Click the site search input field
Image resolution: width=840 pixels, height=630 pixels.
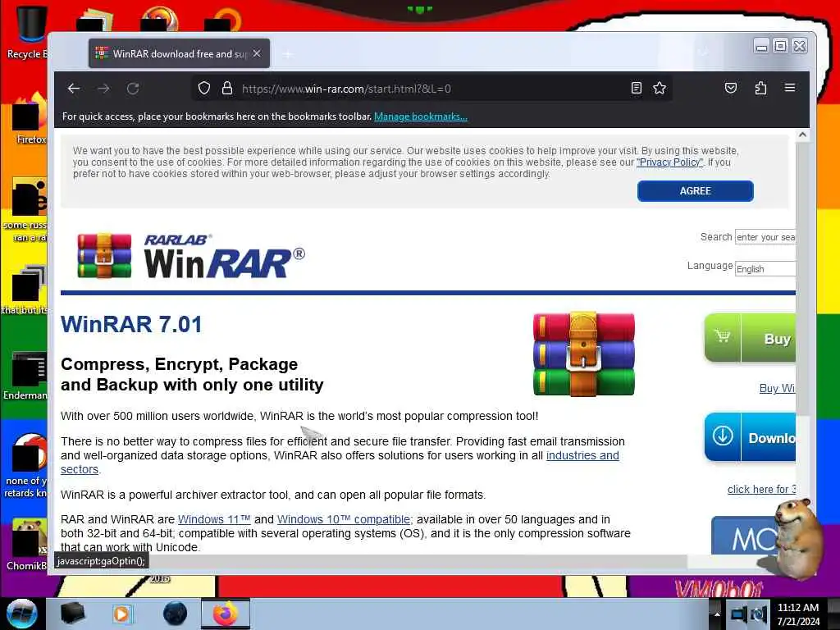coord(765,237)
